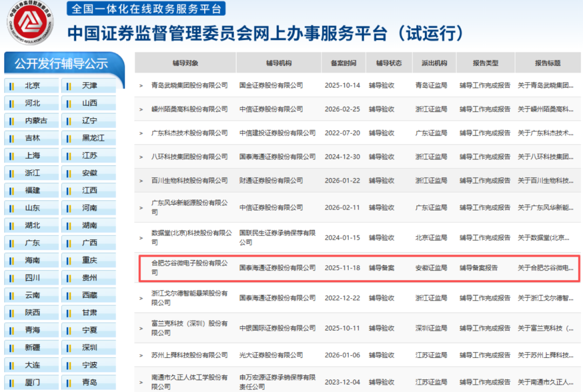Screen dimensions: 583x392
Task: Open the 内蒙古 region button
Action: click(32, 120)
